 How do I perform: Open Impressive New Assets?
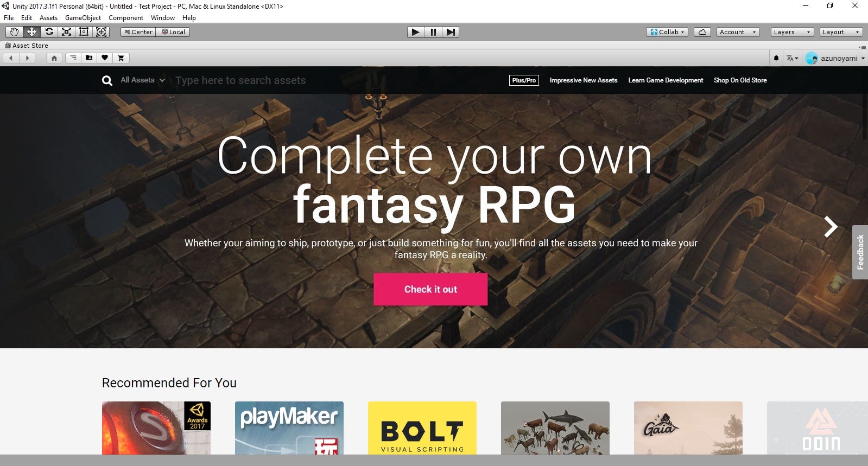[584, 80]
